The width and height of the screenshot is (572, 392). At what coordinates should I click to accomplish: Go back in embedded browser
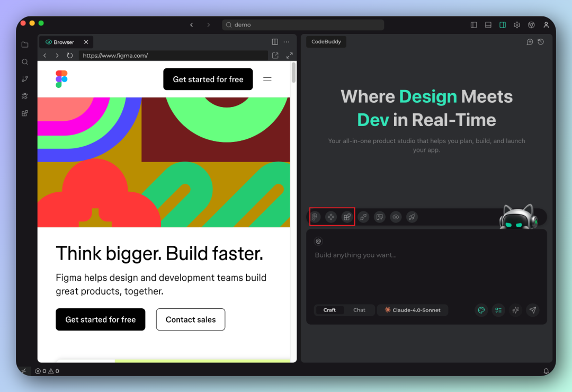point(45,56)
